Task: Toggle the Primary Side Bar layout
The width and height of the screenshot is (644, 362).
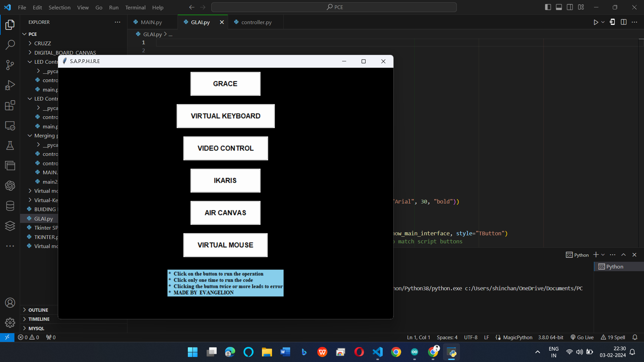Action: coord(548,7)
